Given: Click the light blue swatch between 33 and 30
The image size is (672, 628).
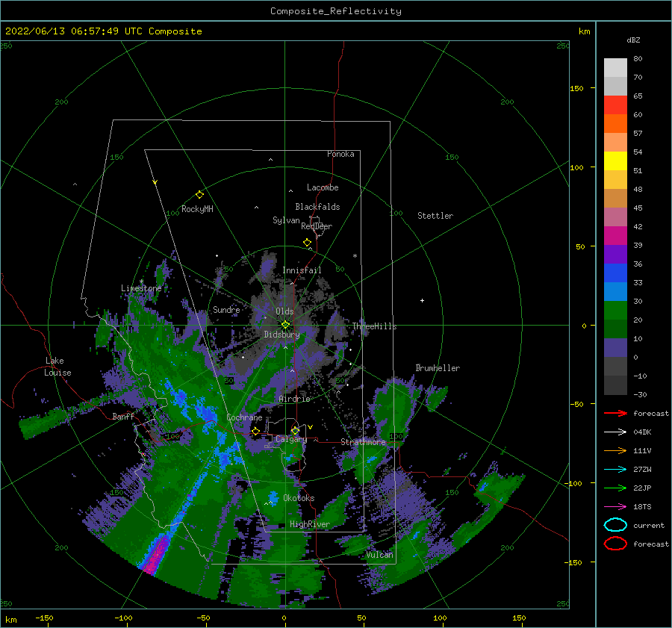Looking at the screenshot, I should click(615, 291).
